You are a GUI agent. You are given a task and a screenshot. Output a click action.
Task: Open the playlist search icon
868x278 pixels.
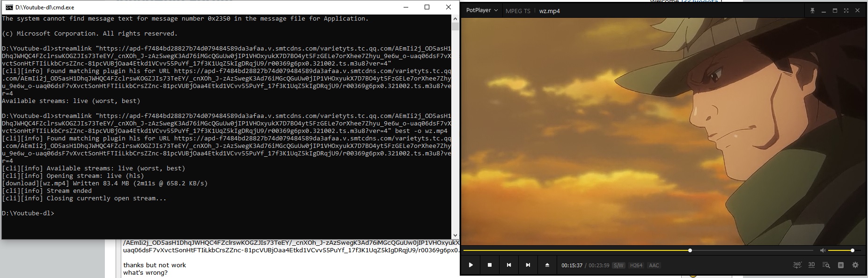tap(826, 265)
